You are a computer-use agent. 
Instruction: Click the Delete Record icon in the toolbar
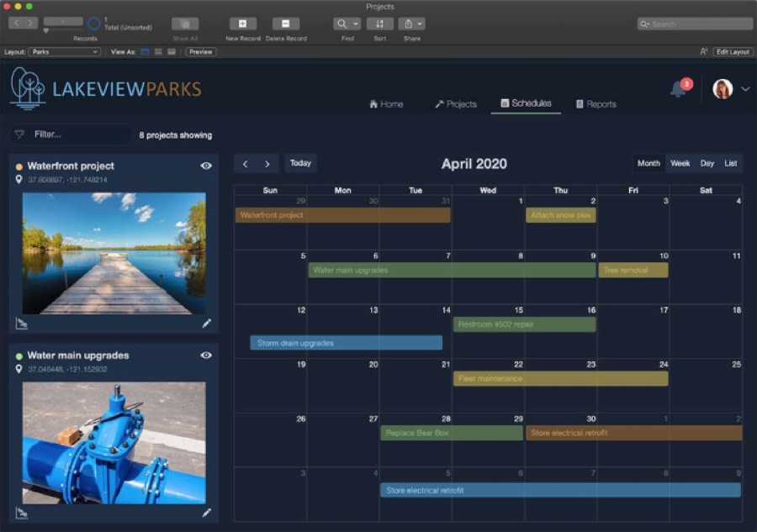(287, 24)
